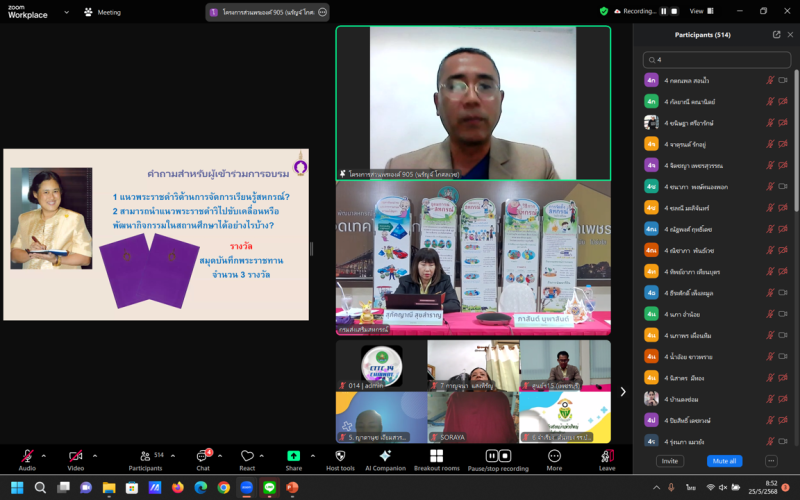The height and width of the screenshot is (500, 800).
Task: Expand the caret next to Chat
Action: (220, 456)
